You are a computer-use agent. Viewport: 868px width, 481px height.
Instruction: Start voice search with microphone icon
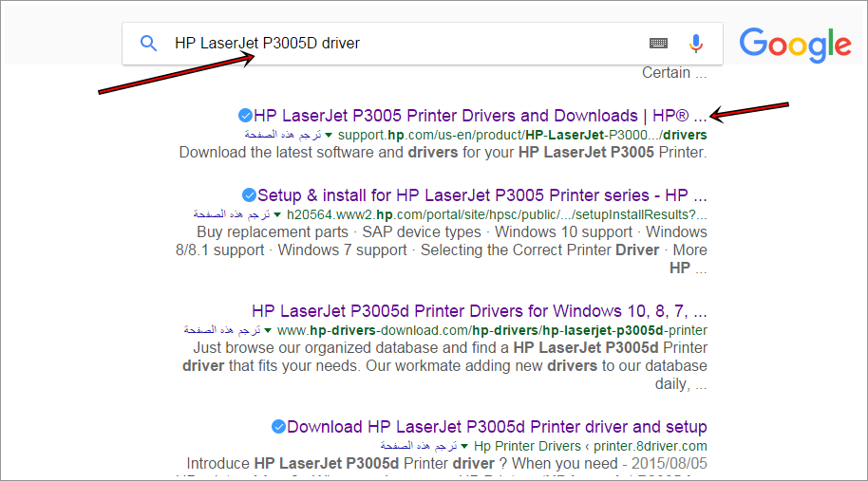pos(696,43)
